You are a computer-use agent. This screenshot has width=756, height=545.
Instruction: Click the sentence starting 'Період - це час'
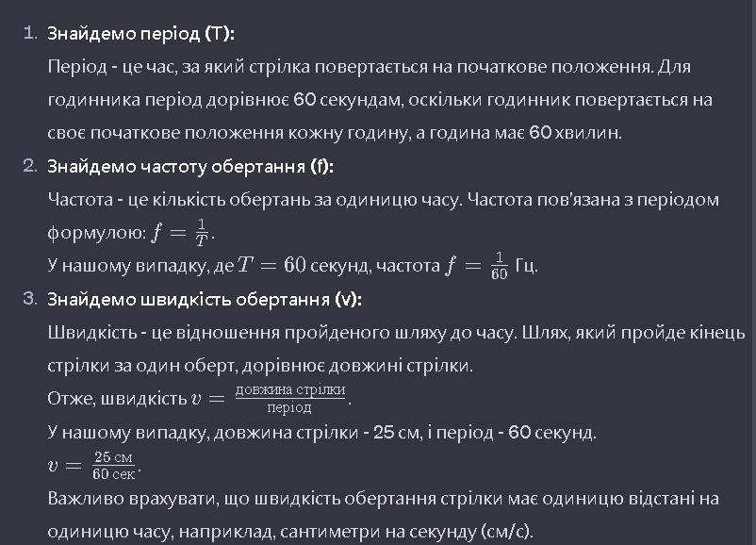coord(352,67)
